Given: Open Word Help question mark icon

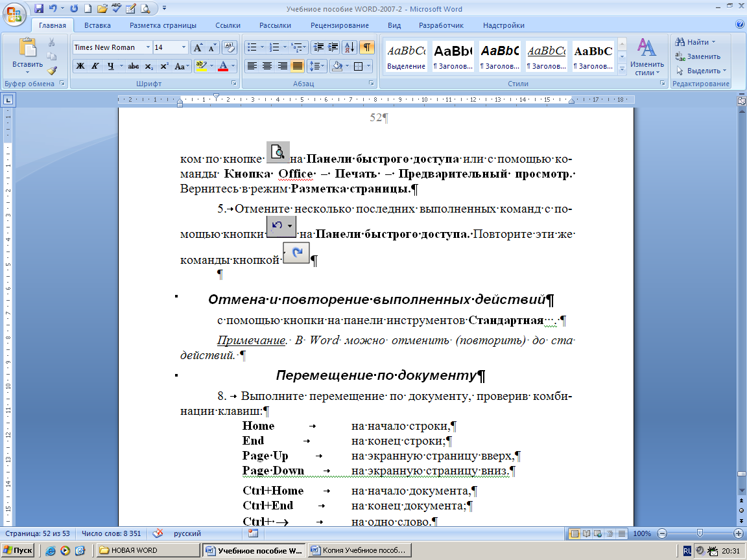Looking at the screenshot, I should point(740,24).
